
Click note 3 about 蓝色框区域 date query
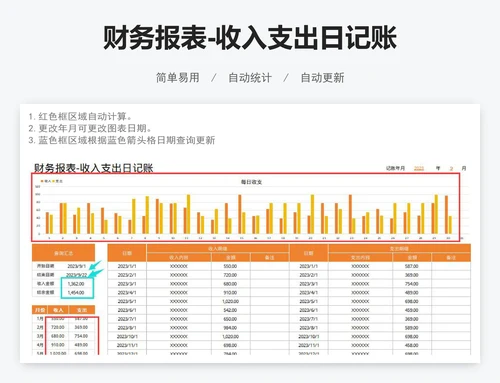[x=122, y=140]
